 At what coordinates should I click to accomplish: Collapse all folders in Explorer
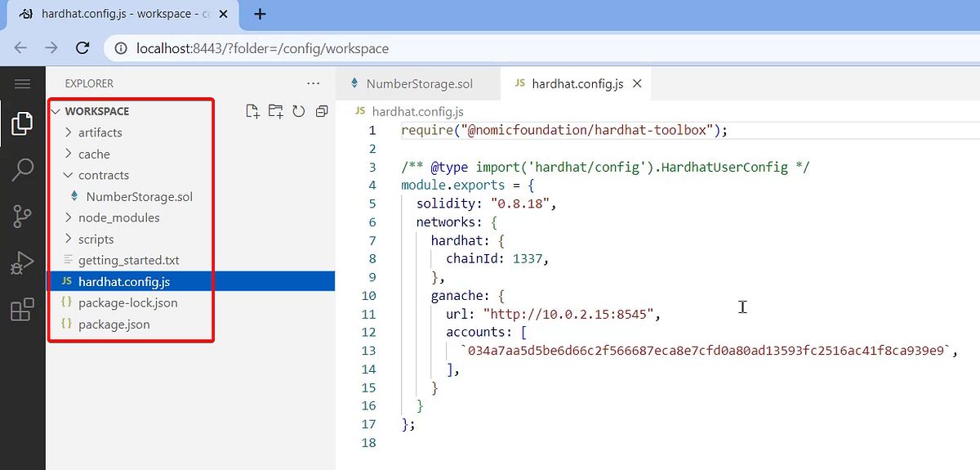322,111
